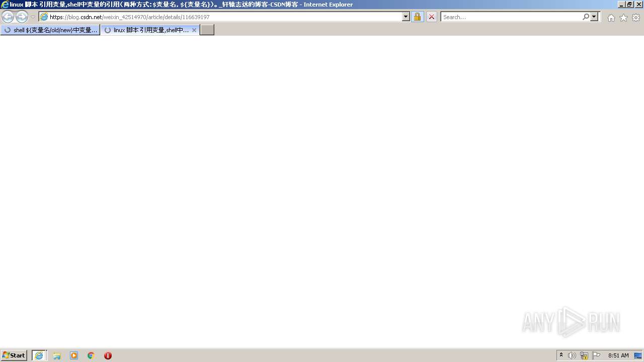Open the Tools gear icon
Image resolution: width=644 pixels, height=362 pixels.
[x=636, y=18]
